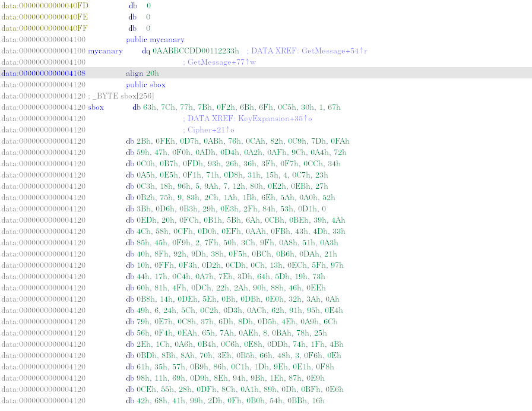This screenshot has width=532, height=411.
Task: Click the sbox array label
Action: 96,108
